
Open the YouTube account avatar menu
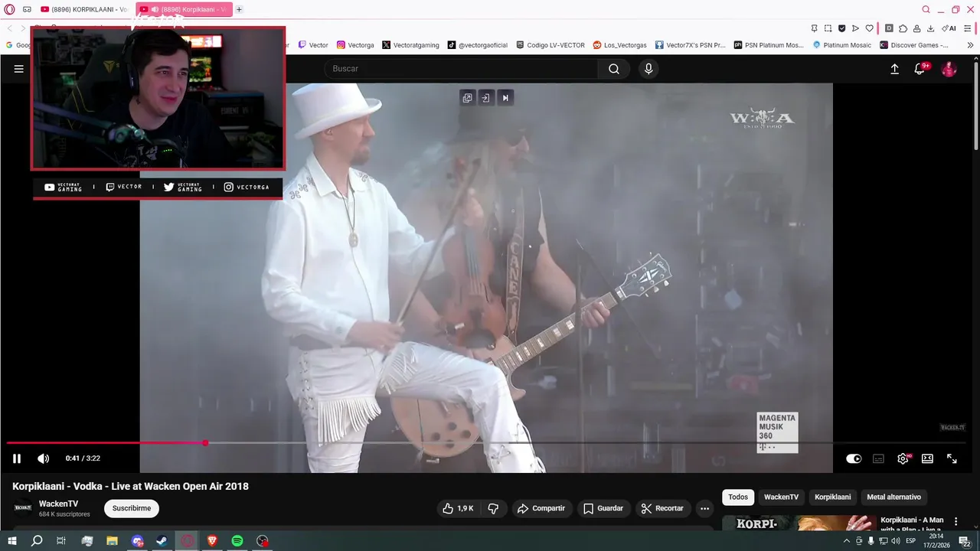(x=949, y=69)
